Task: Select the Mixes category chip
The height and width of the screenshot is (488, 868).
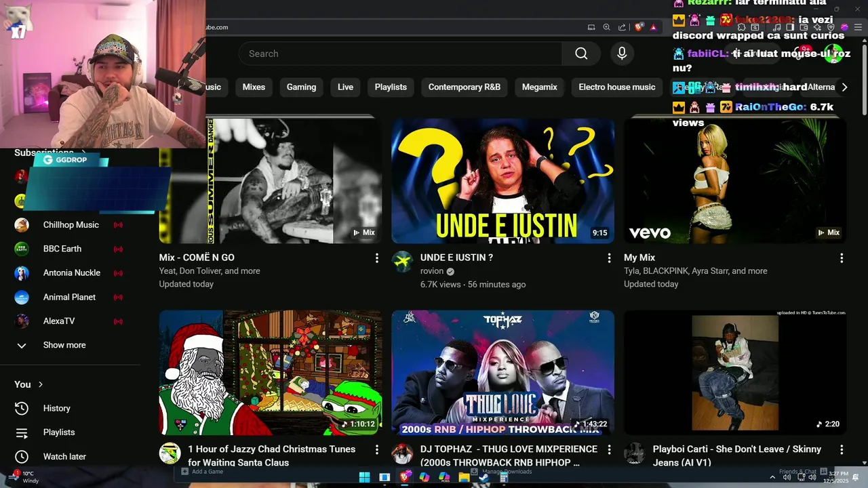Action: [254, 87]
